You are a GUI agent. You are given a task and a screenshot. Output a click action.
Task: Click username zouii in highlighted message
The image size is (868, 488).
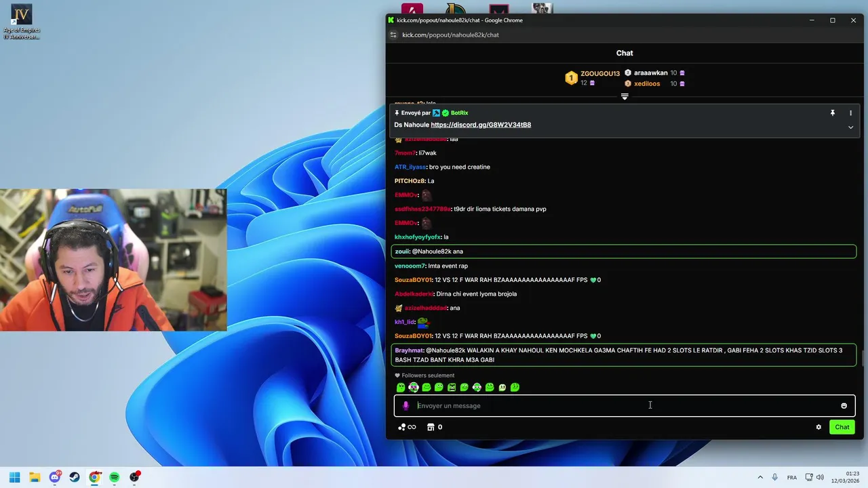(x=402, y=251)
